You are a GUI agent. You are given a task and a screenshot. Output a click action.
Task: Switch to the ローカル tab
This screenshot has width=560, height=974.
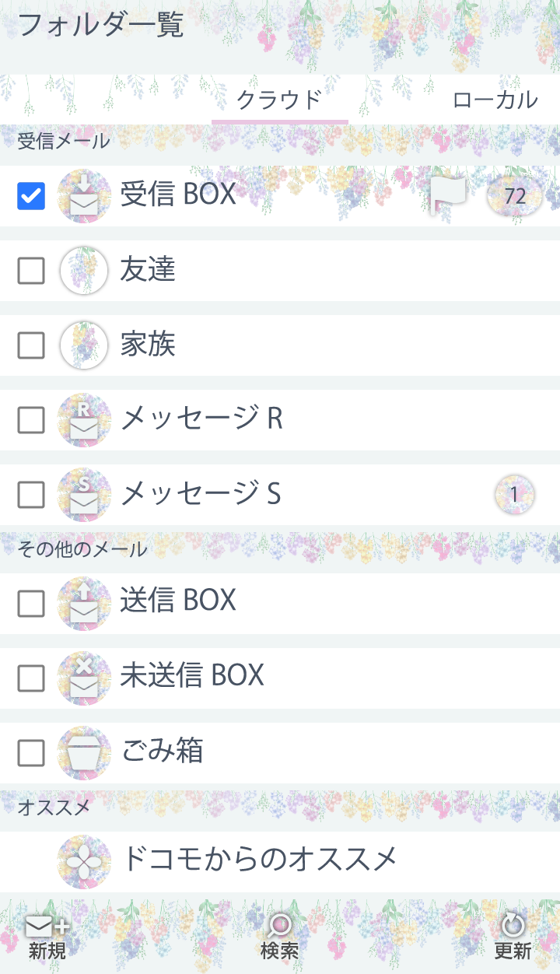495,100
